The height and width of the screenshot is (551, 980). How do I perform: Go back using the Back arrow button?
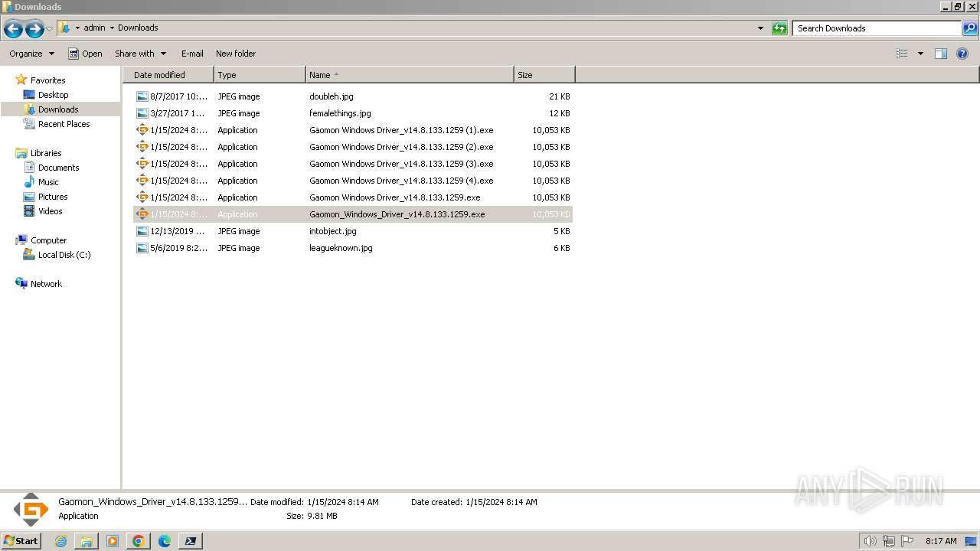13,29
